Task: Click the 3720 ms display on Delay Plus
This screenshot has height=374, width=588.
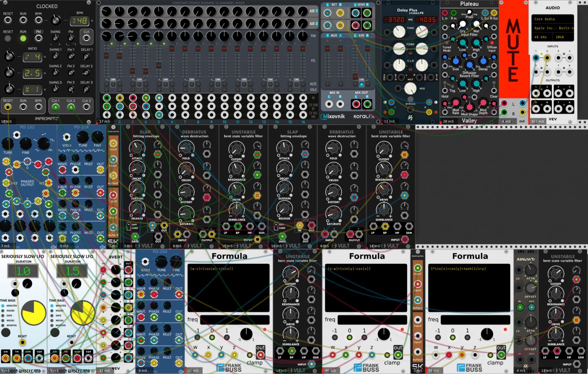Action: tap(394, 19)
